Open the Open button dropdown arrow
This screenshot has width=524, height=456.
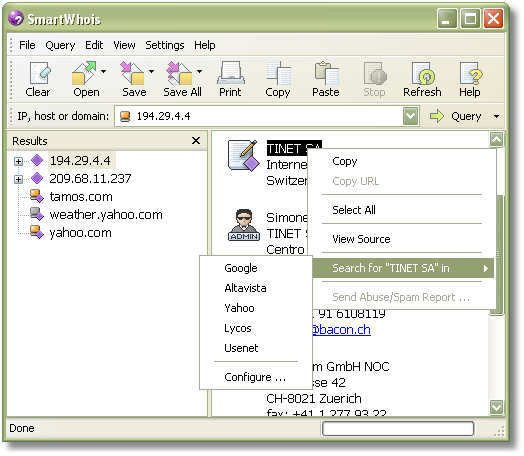pos(104,71)
